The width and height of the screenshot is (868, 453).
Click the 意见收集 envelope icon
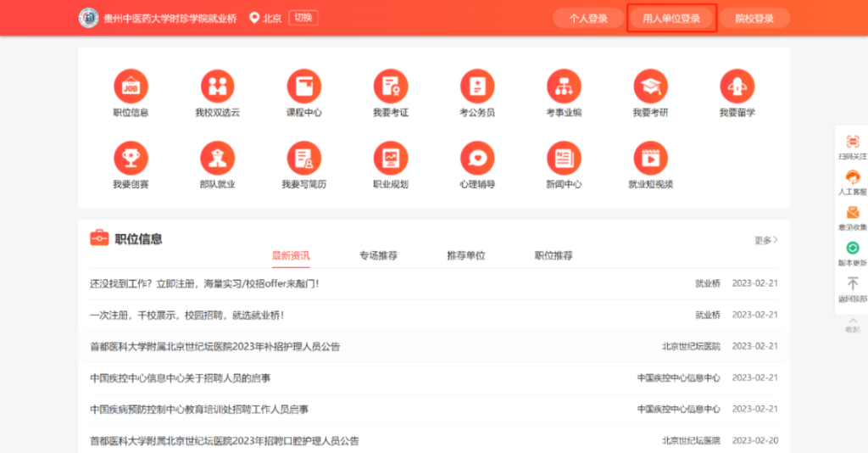[853, 213]
